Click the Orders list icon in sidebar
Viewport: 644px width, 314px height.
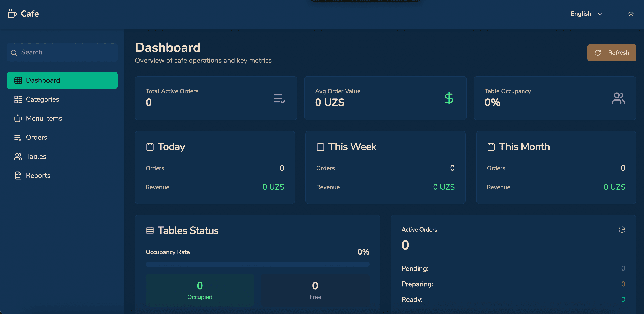click(18, 137)
